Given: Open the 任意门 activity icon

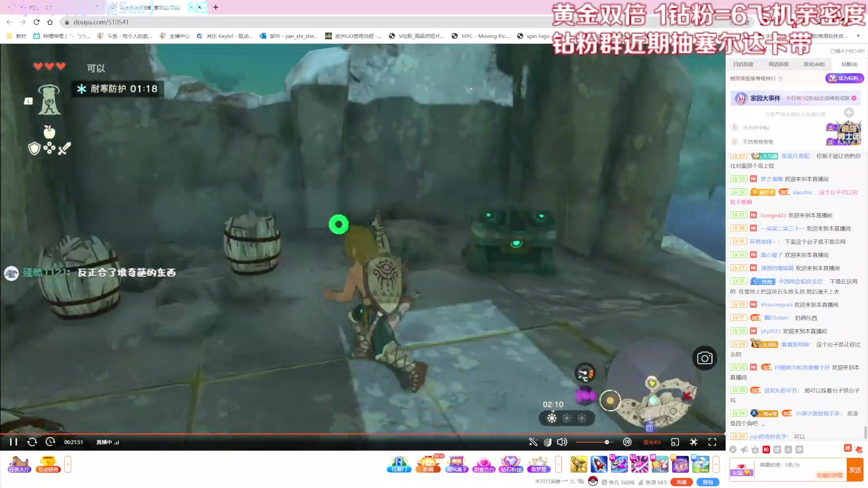Looking at the screenshot, I should pos(399,464).
